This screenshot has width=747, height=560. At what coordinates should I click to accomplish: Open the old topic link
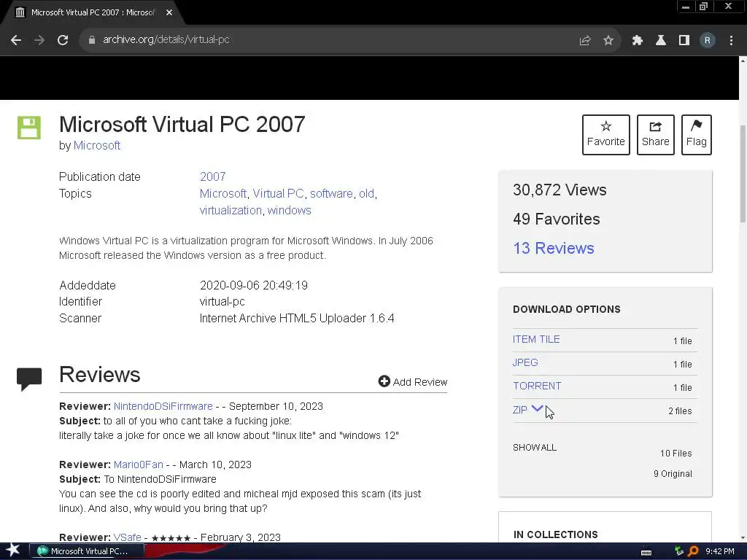tap(366, 194)
